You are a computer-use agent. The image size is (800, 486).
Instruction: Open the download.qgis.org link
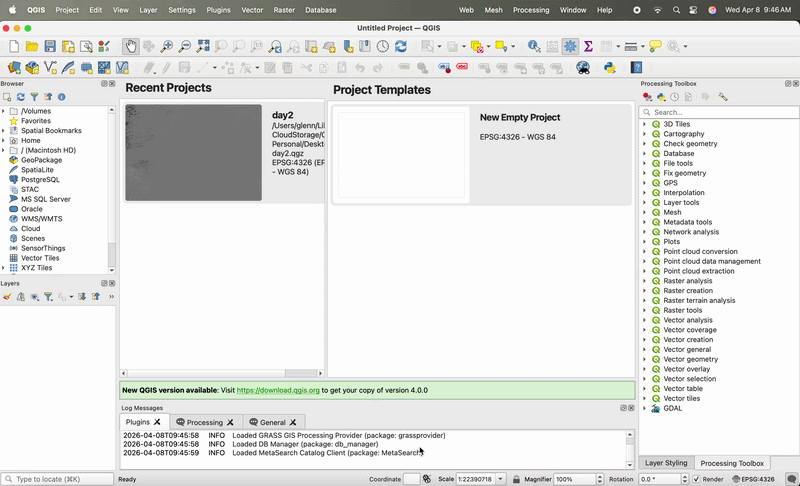coord(278,390)
